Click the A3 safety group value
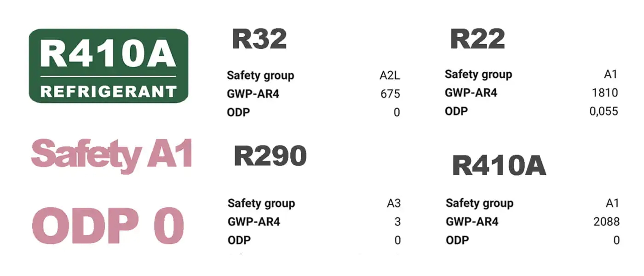The height and width of the screenshot is (276, 644). tap(394, 203)
